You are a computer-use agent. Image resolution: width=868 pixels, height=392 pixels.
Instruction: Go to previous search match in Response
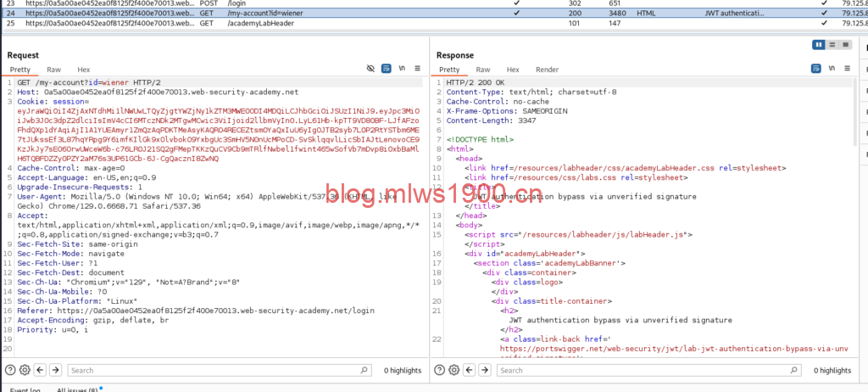pos(470,370)
